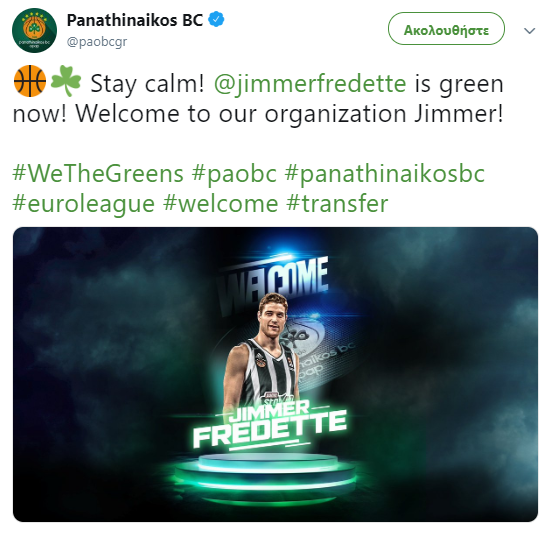Screen dimensions: 554x534
Task: Open the Jimmer Fredette welcome image
Action: click(275, 374)
